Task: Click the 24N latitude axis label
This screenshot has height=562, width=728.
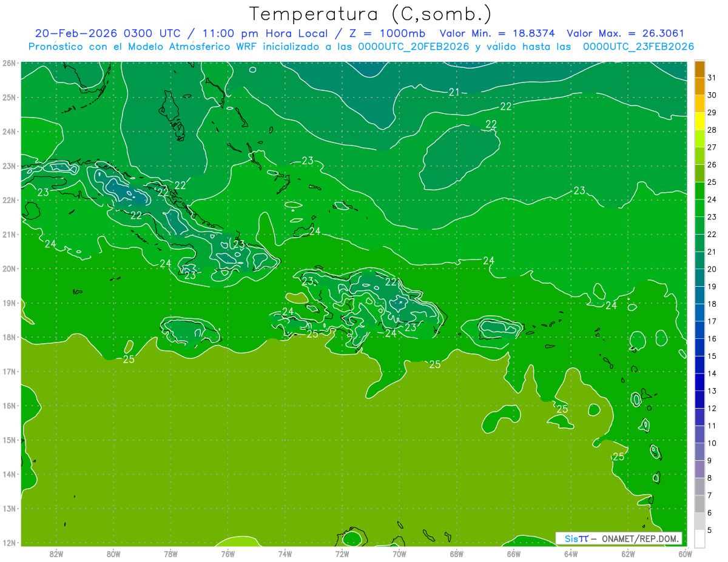Action: (x=8, y=132)
